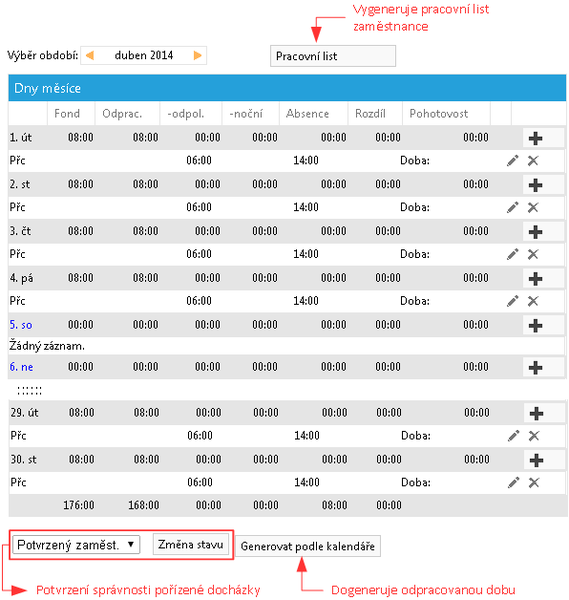This screenshot has height=600, width=569.
Task: Add record with plus for 30. st
Action: pyautogui.click(x=536, y=460)
